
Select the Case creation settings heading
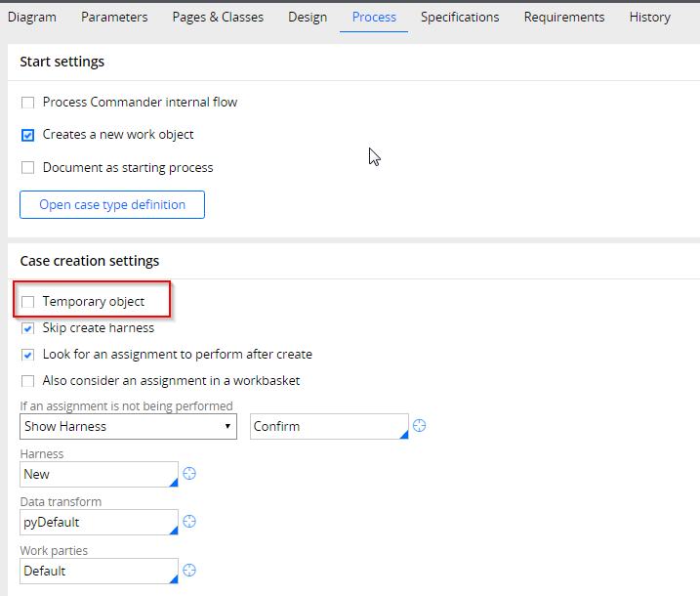point(89,261)
